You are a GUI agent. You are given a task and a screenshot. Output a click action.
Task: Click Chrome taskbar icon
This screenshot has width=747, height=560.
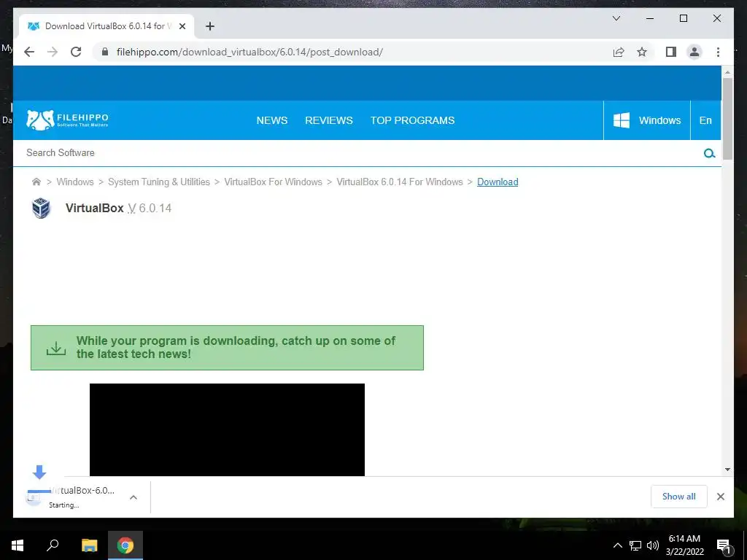click(125, 545)
